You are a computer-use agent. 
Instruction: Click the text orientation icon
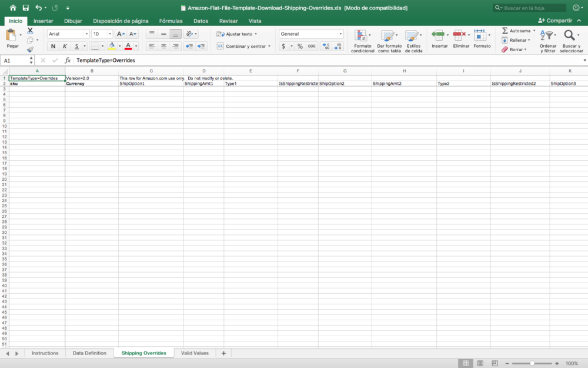pyautogui.click(x=189, y=34)
